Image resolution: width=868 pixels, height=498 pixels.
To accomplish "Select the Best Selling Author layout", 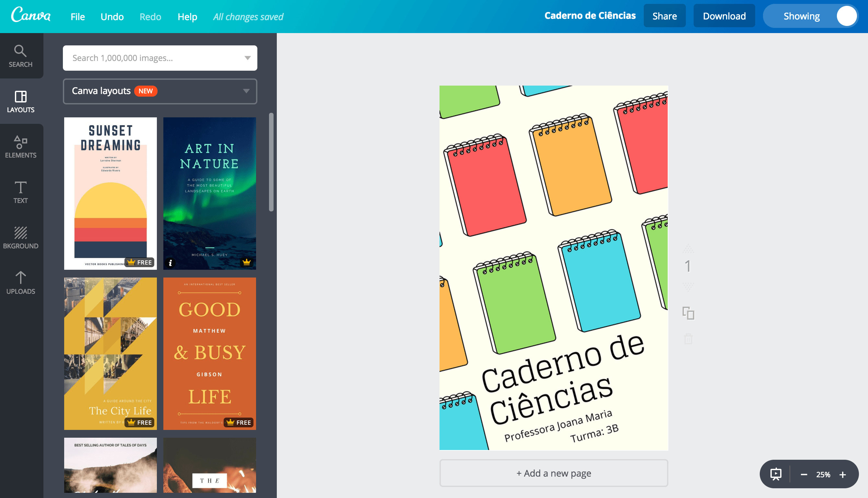I will (111, 465).
